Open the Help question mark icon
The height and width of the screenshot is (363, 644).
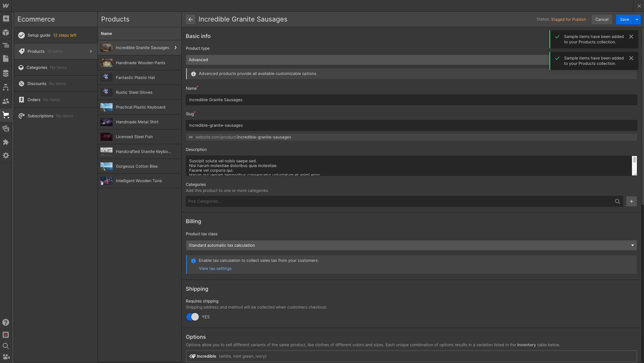pos(6,322)
